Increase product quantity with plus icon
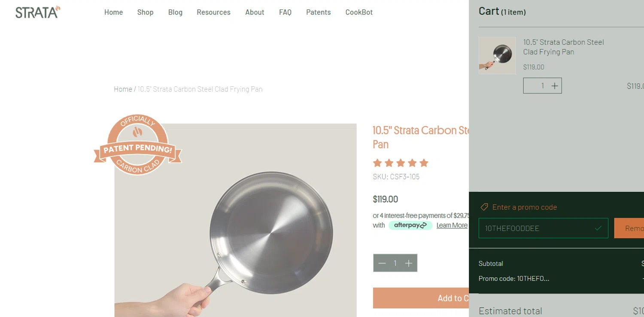 (409, 263)
